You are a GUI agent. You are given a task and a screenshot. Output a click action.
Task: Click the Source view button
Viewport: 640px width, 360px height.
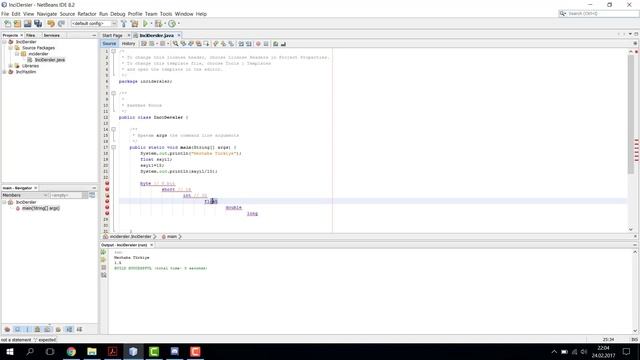109,44
